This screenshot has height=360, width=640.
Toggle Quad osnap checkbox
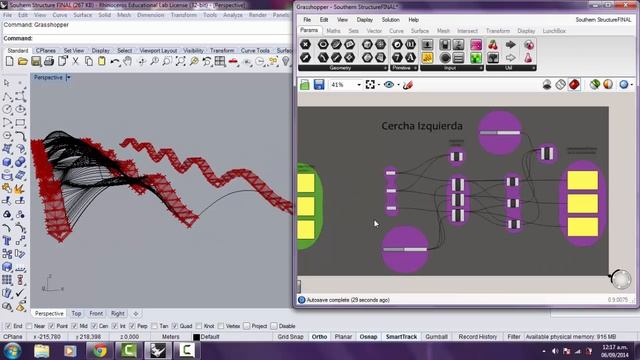175,326
